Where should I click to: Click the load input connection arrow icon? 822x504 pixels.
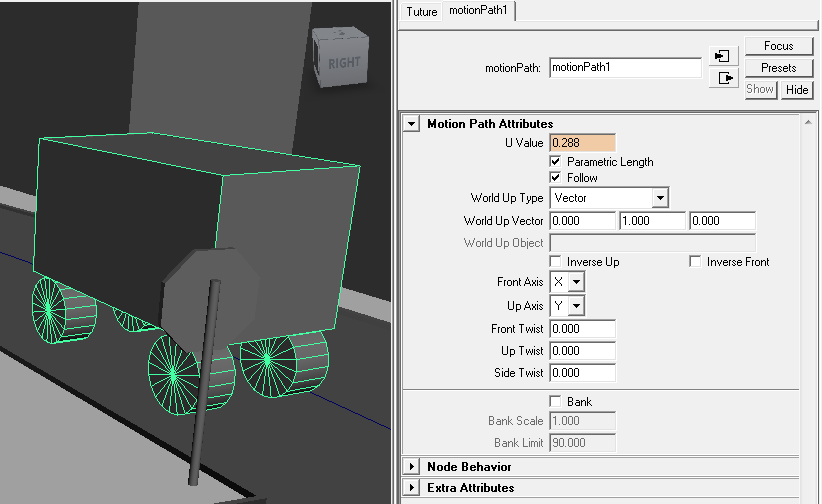[x=723, y=55]
